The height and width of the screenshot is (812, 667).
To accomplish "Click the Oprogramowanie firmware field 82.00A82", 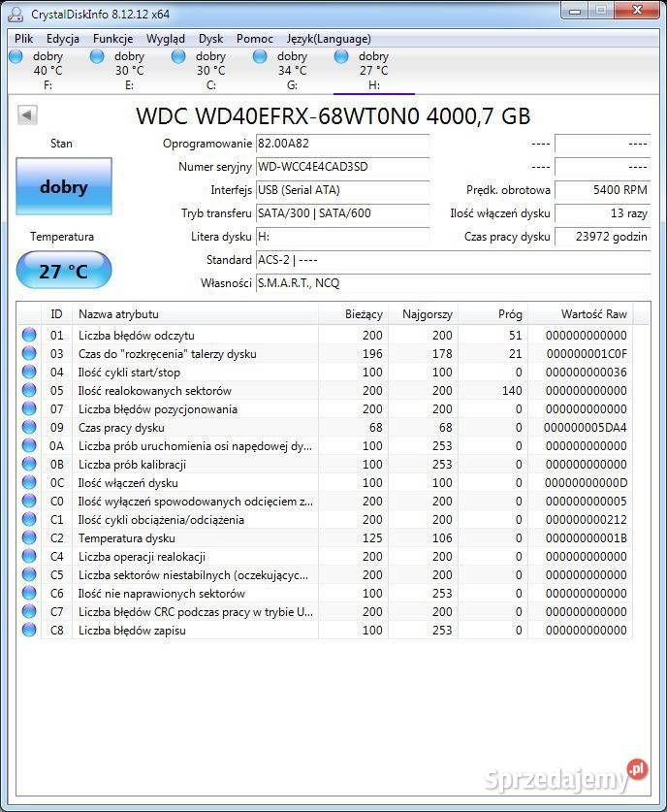I will (341, 144).
